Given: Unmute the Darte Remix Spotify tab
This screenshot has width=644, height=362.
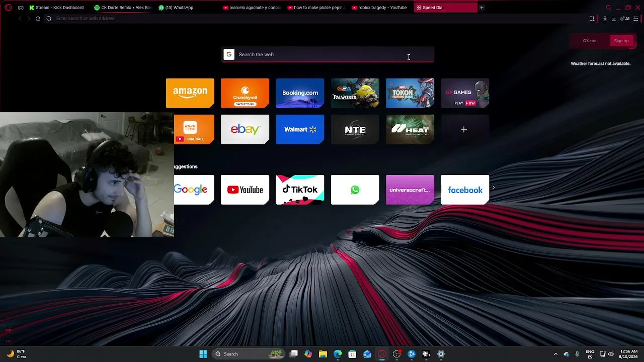Looking at the screenshot, I should 104,8.
